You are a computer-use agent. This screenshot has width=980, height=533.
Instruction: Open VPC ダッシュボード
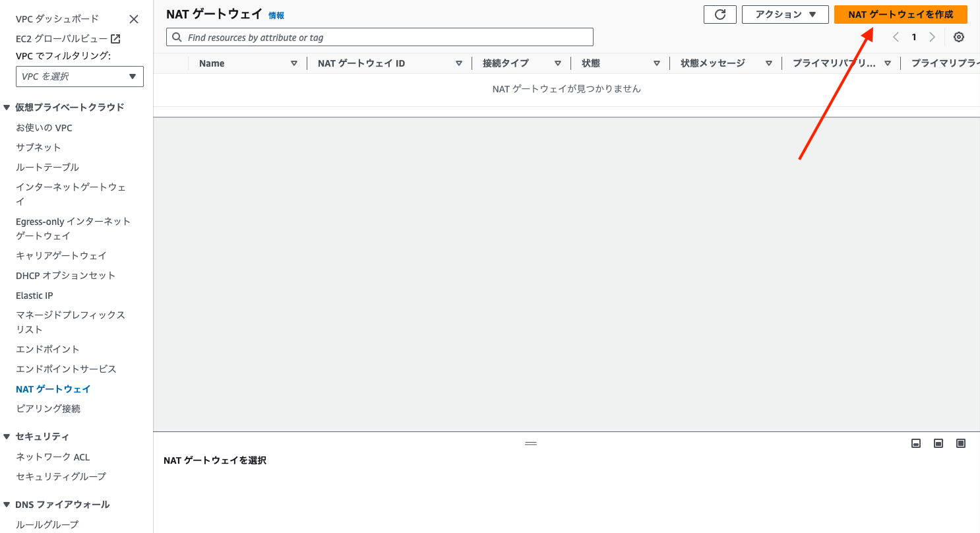coord(57,18)
